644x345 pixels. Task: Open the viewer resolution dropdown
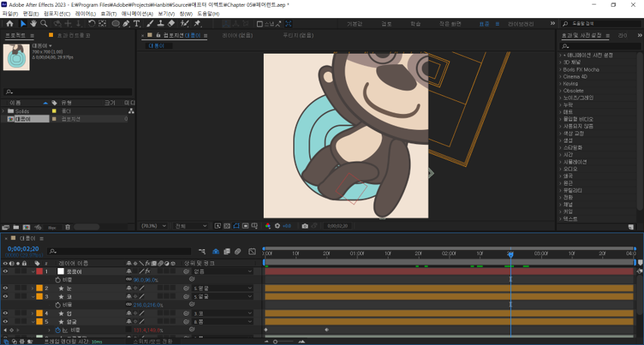[x=191, y=226]
